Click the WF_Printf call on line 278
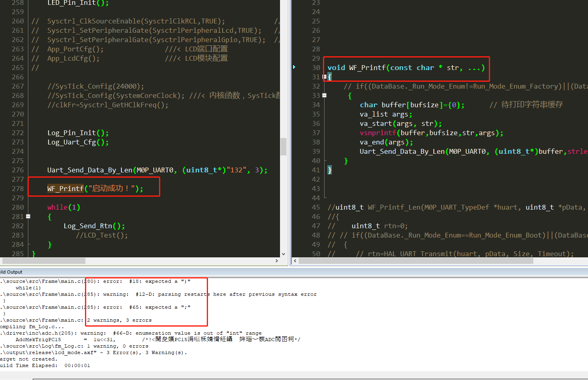588x380 pixels. [65, 189]
